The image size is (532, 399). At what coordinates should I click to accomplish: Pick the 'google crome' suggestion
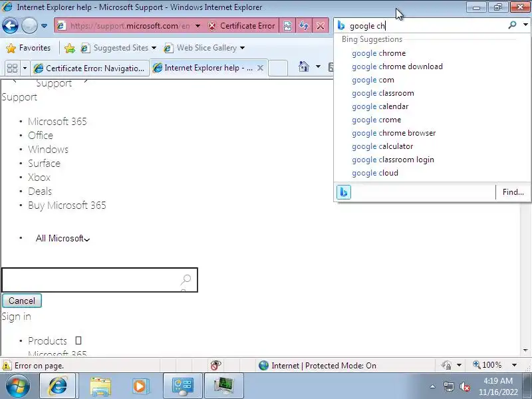click(x=376, y=120)
